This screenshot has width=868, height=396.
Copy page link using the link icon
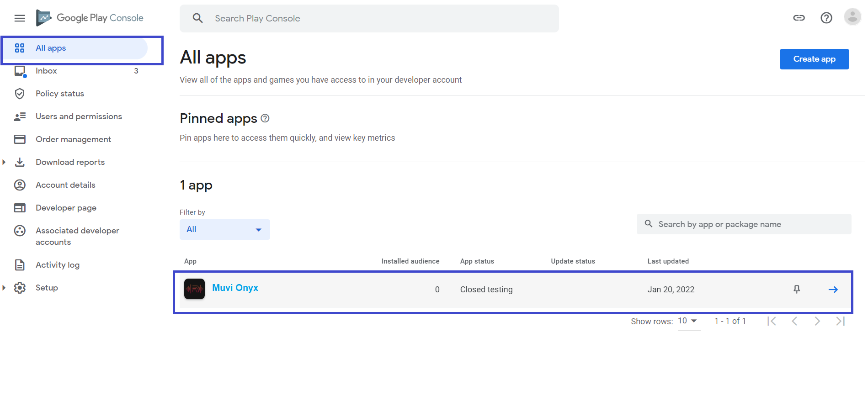coord(799,18)
